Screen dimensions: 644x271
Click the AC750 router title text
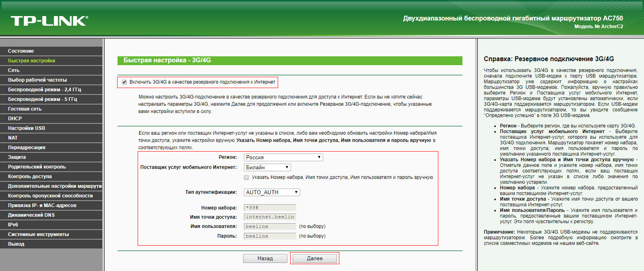[513, 18]
